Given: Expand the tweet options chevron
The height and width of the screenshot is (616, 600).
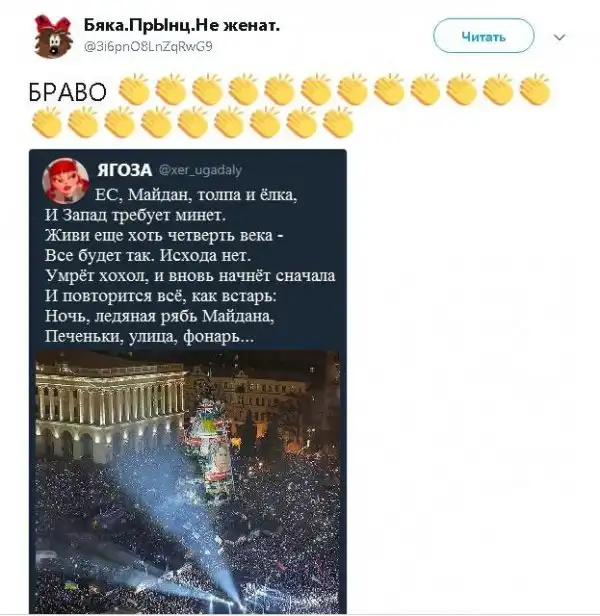Looking at the screenshot, I should (x=559, y=37).
